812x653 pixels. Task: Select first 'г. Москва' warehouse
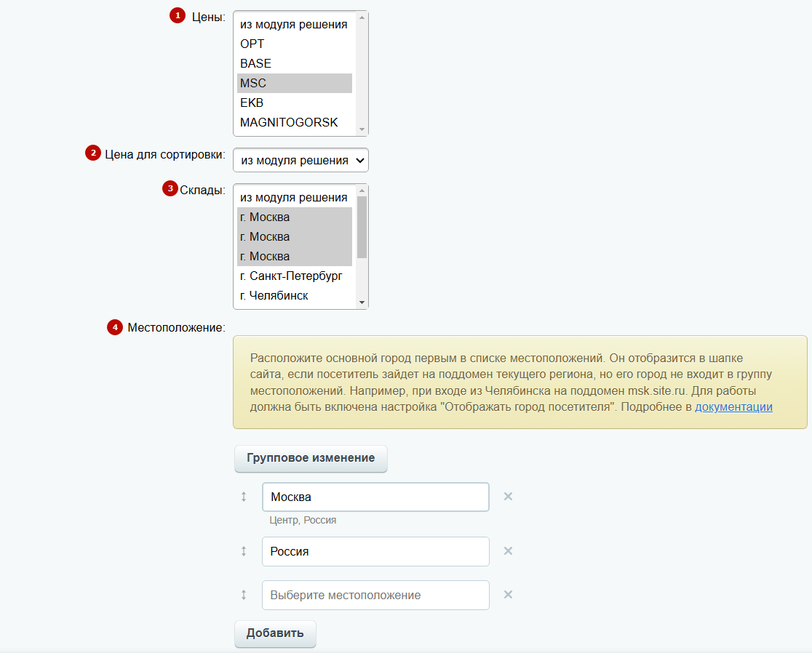click(294, 217)
